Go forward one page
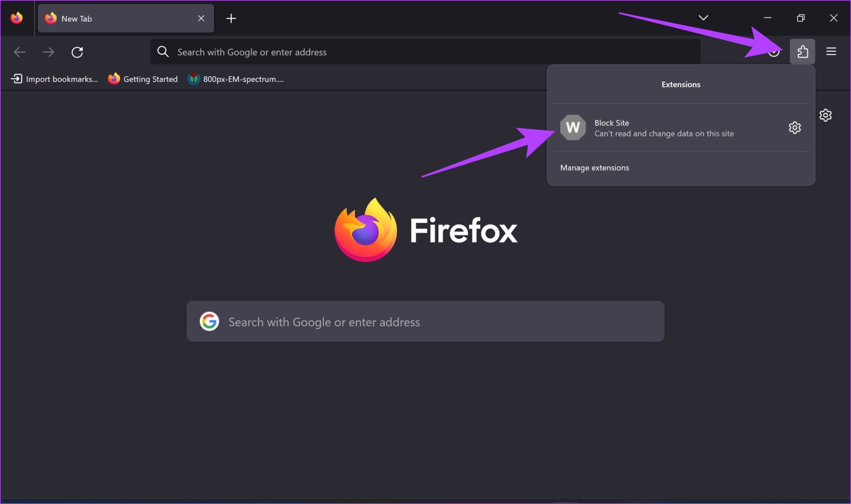Viewport: 851px width, 504px height. coord(48,52)
